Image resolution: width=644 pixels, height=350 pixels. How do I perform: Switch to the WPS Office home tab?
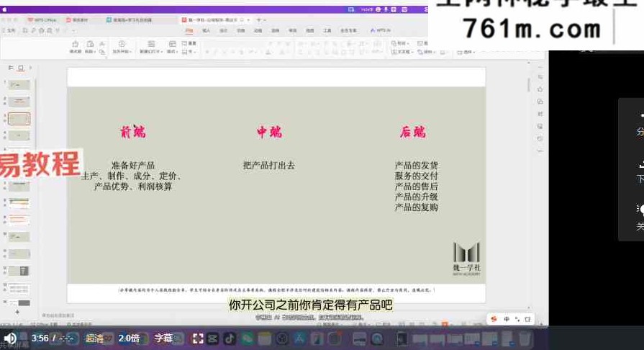point(42,19)
